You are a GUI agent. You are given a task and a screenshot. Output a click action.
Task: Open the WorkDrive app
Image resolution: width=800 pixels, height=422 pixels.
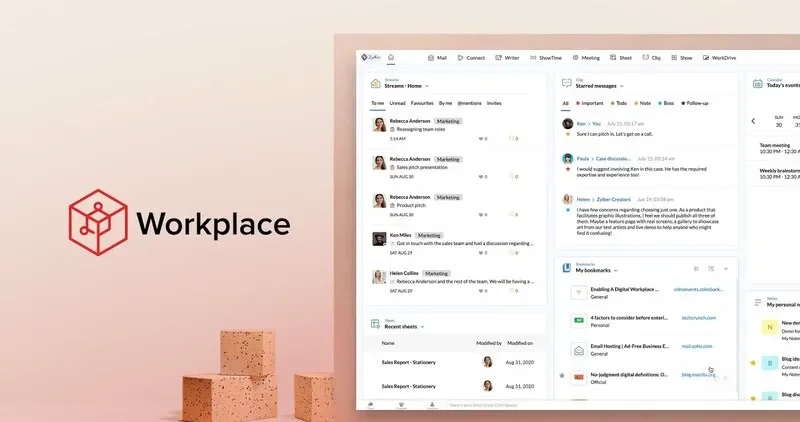pyautogui.click(x=719, y=58)
